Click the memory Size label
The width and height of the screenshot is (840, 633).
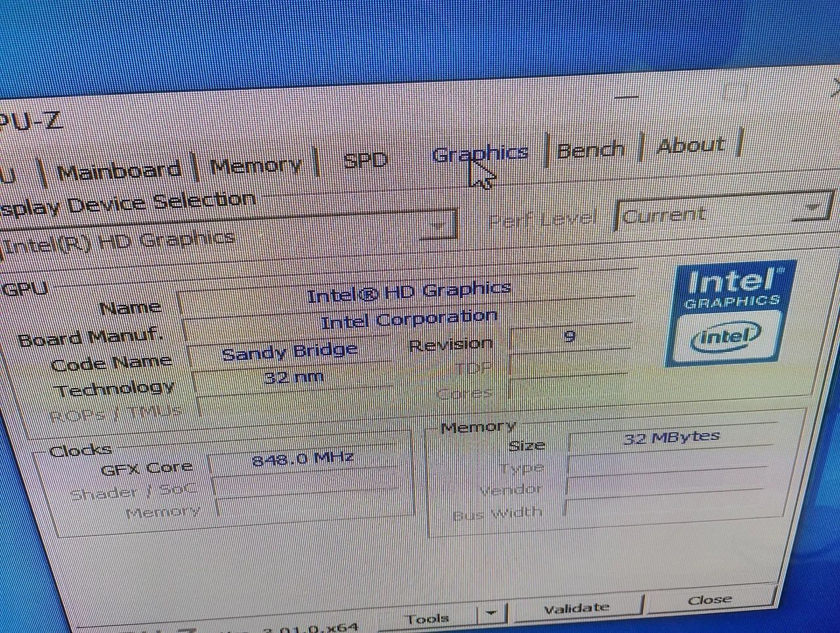coord(526,446)
